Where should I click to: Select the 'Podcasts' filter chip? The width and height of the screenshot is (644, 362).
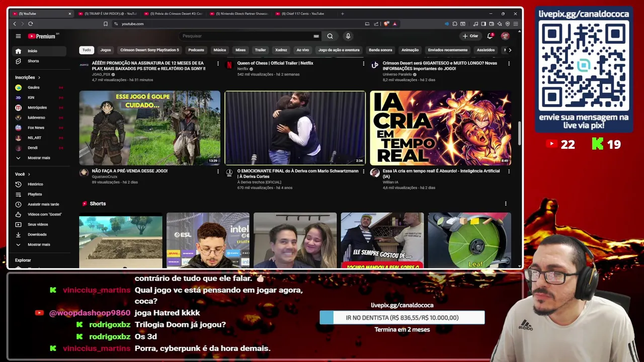[x=196, y=50]
